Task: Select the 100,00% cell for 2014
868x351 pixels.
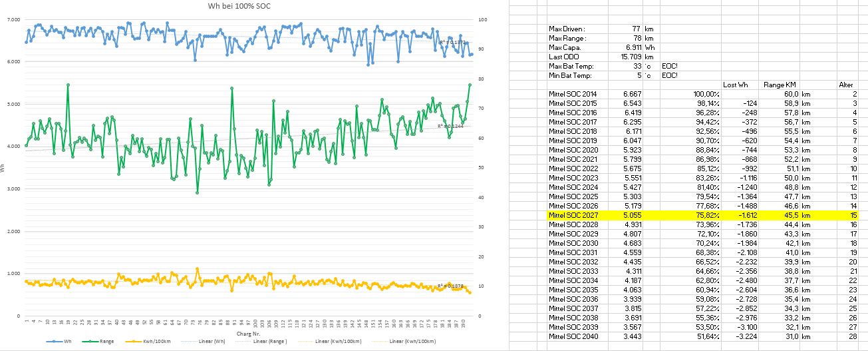Action: [706, 95]
